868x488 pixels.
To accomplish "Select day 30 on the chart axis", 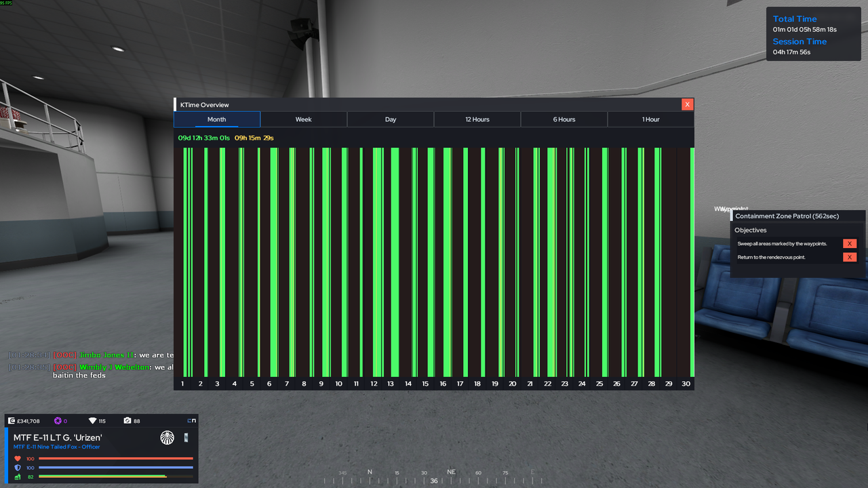I will click(686, 384).
